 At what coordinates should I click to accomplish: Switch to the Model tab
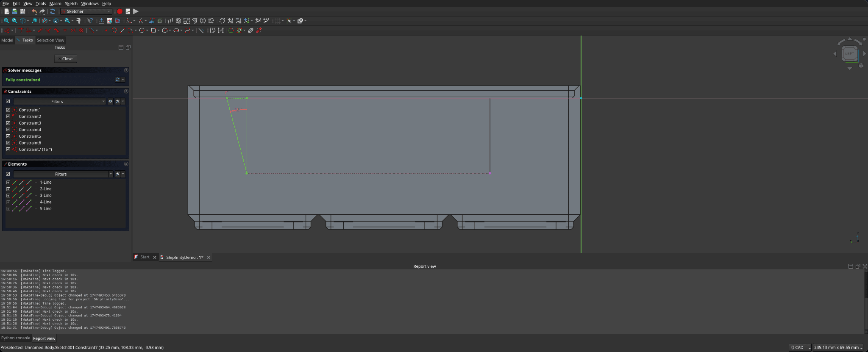pyautogui.click(x=7, y=40)
